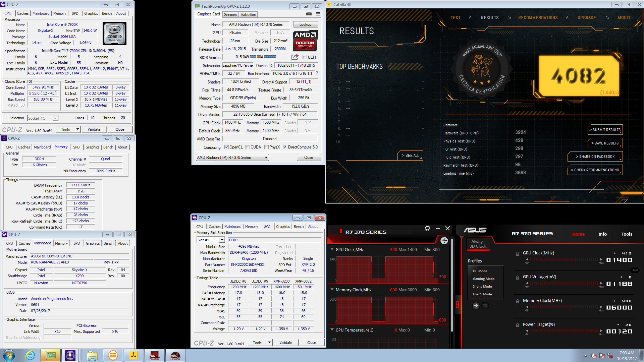
Task: Open Info tab in GPU Tweak
Action: (602, 234)
